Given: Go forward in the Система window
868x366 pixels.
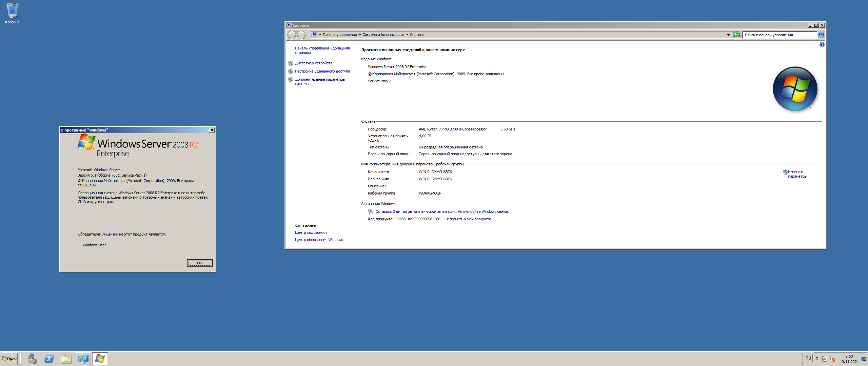Looking at the screenshot, I should pyautogui.click(x=301, y=35).
